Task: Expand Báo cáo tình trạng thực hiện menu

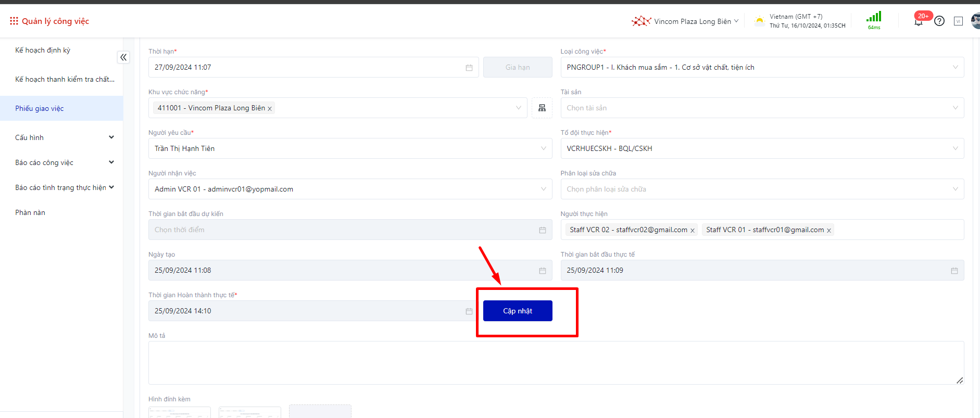Action: (61, 187)
